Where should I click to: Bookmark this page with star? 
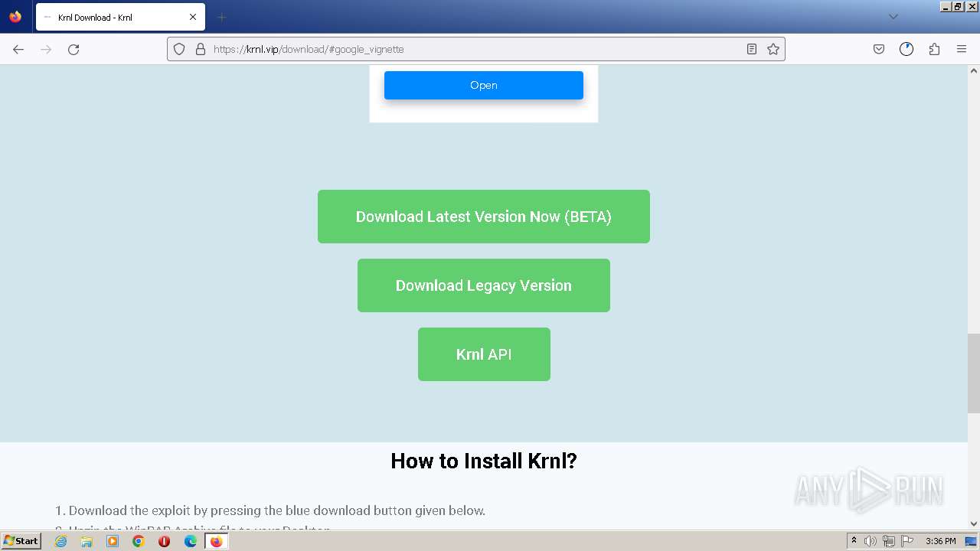click(773, 49)
